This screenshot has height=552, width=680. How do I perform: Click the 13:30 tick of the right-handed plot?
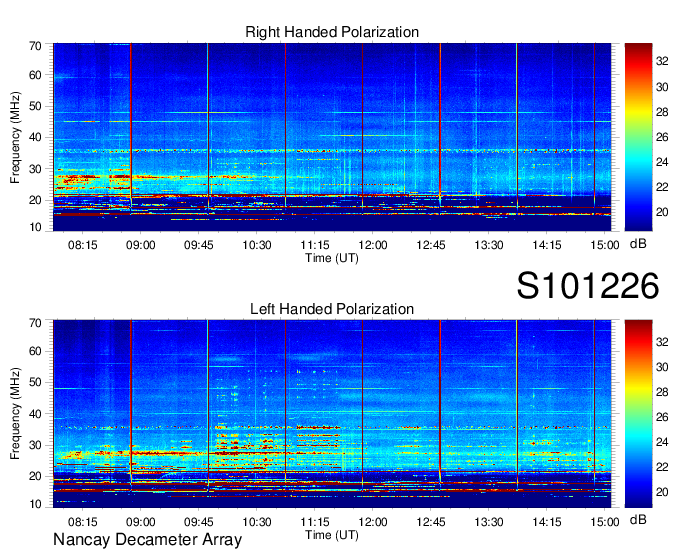(x=489, y=245)
